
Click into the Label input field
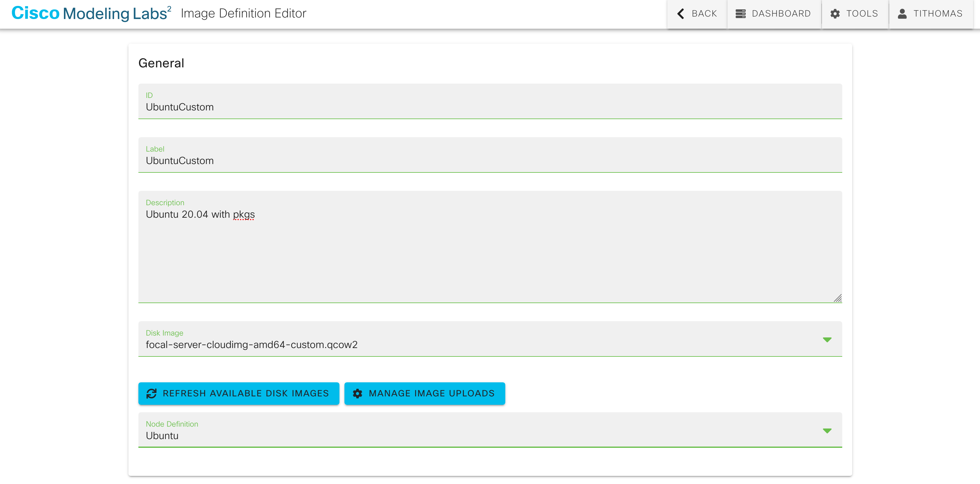pyautogui.click(x=490, y=161)
